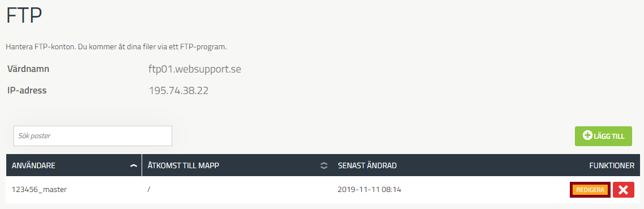
Task: Click the green Lägg till button
Action: tap(603, 137)
